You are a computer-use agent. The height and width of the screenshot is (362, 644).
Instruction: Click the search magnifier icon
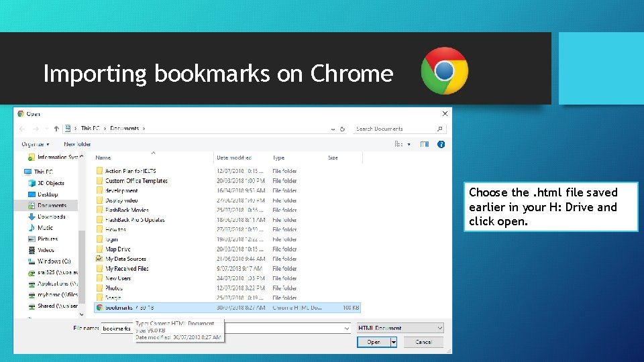[x=440, y=129]
